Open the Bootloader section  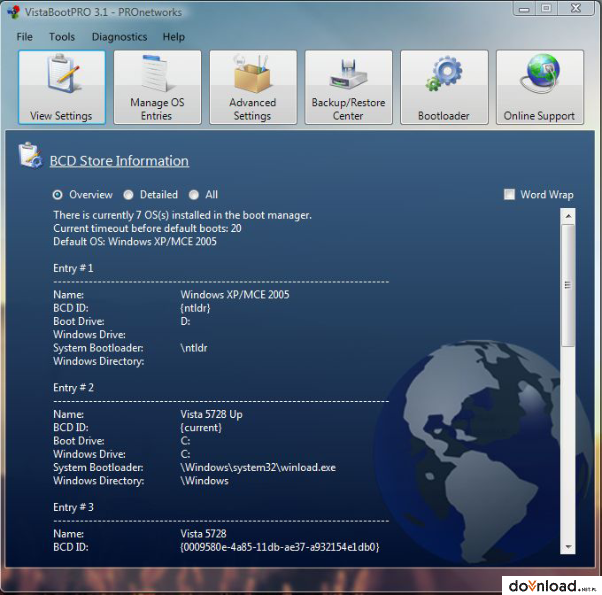click(x=444, y=87)
